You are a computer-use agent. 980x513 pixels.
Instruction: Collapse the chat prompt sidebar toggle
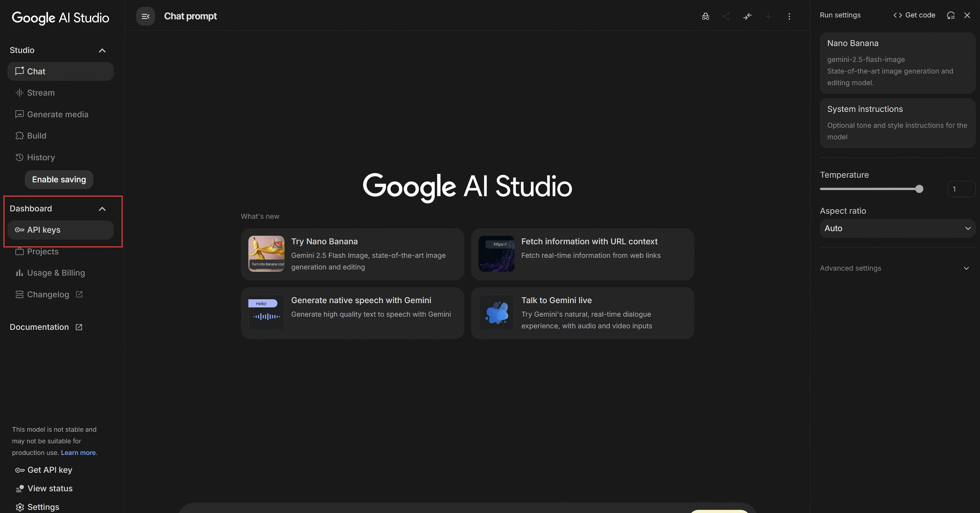(x=145, y=16)
